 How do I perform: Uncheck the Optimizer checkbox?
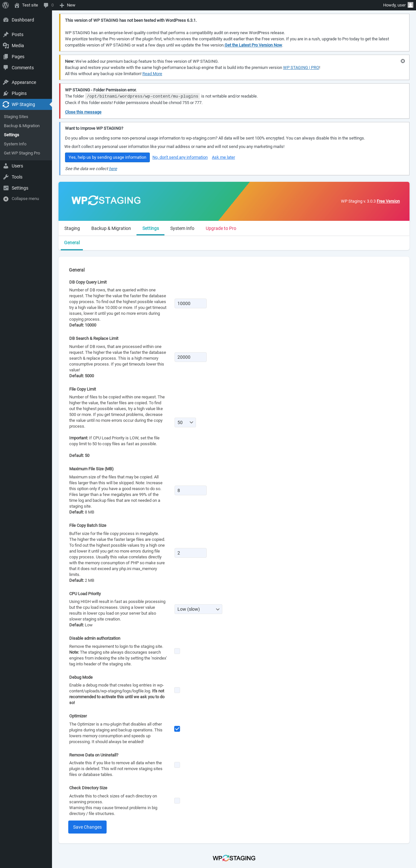(177, 728)
